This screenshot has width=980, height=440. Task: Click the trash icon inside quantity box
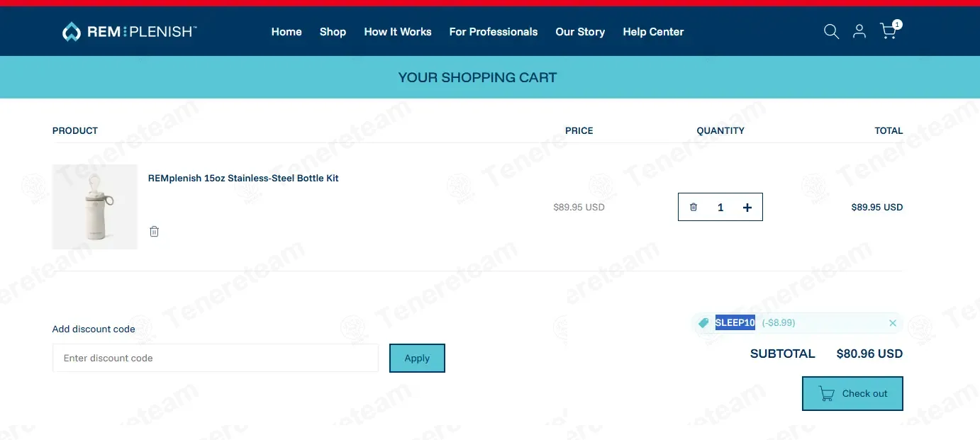[x=694, y=207]
